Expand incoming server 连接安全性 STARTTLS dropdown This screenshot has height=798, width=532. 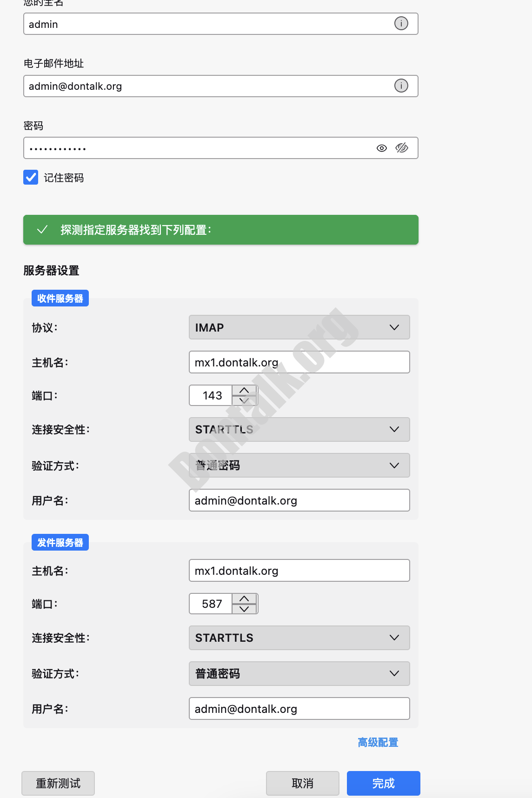pos(299,429)
